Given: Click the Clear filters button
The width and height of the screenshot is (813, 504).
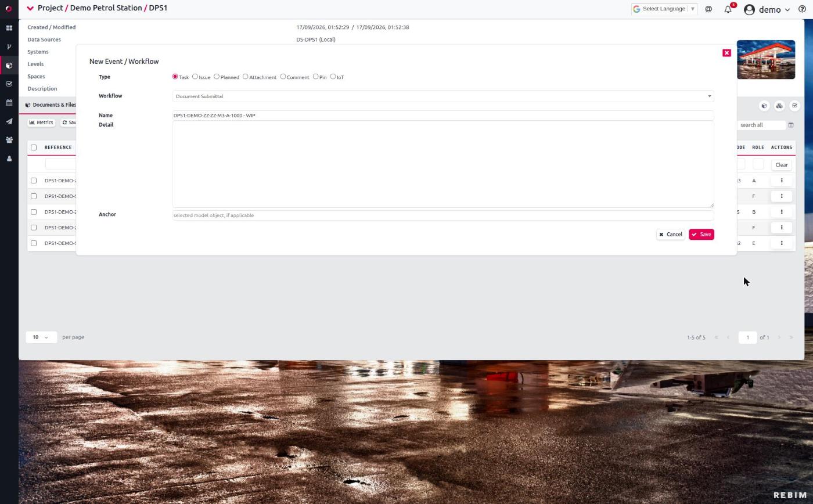Looking at the screenshot, I should coord(782,165).
